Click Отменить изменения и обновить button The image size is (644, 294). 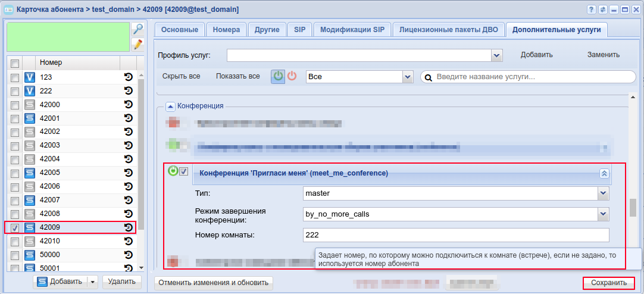click(214, 283)
